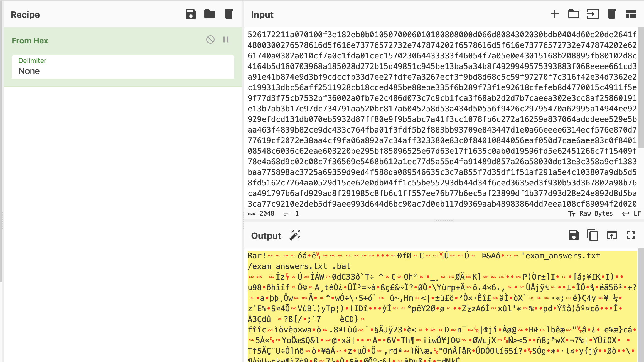Click the Input panel heading

(x=262, y=15)
